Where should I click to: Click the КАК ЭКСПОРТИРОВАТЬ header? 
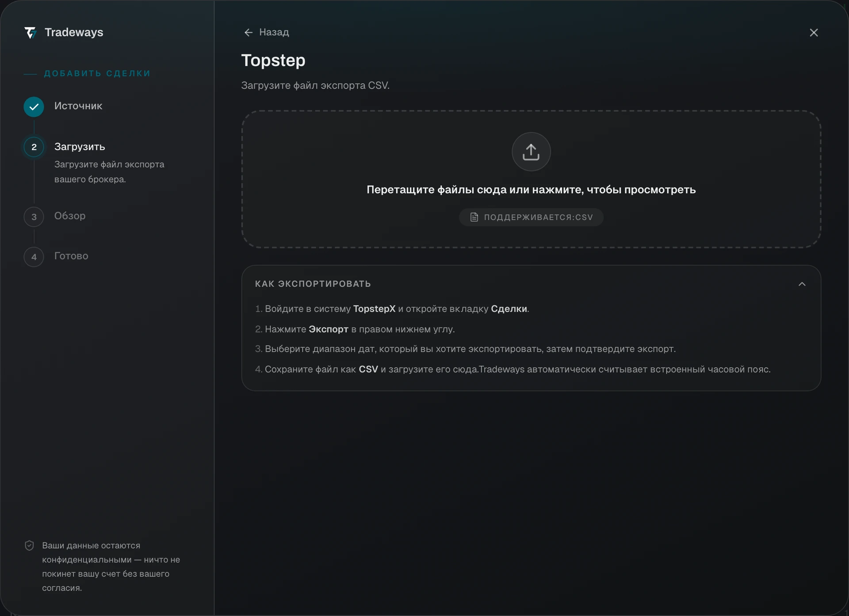(x=313, y=284)
